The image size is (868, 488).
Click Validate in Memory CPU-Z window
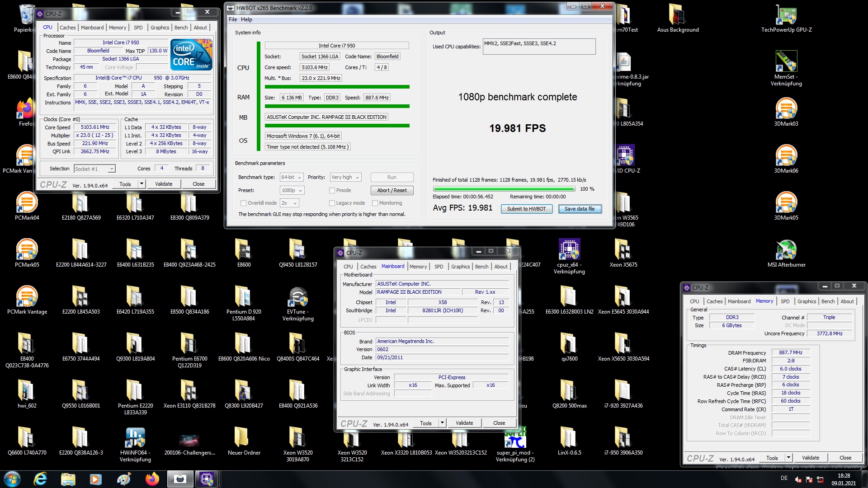(811, 458)
